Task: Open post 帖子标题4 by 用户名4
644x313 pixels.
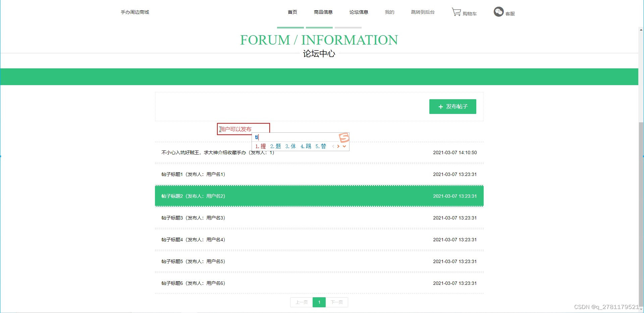Action: [x=319, y=240]
